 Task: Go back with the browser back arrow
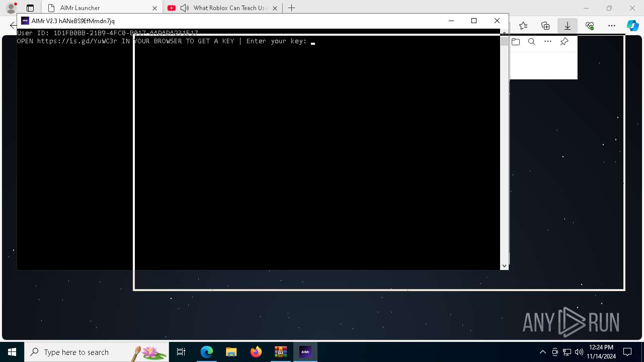(13, 26)
